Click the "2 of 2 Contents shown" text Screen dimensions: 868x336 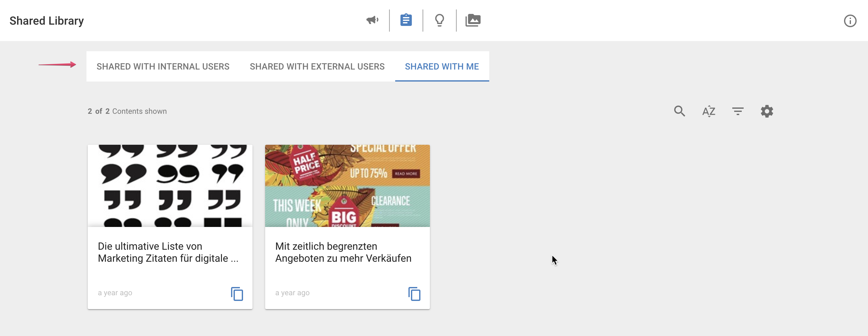pyautogui.click(x=127, y=111)
